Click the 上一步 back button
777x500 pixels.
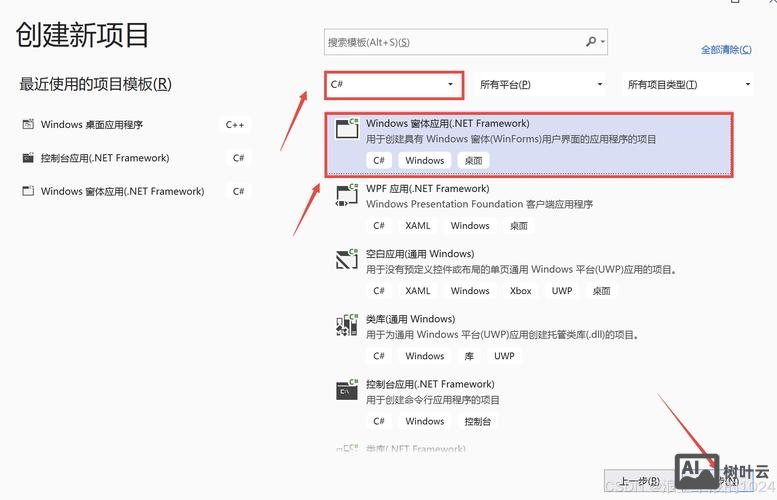point(640,481)
